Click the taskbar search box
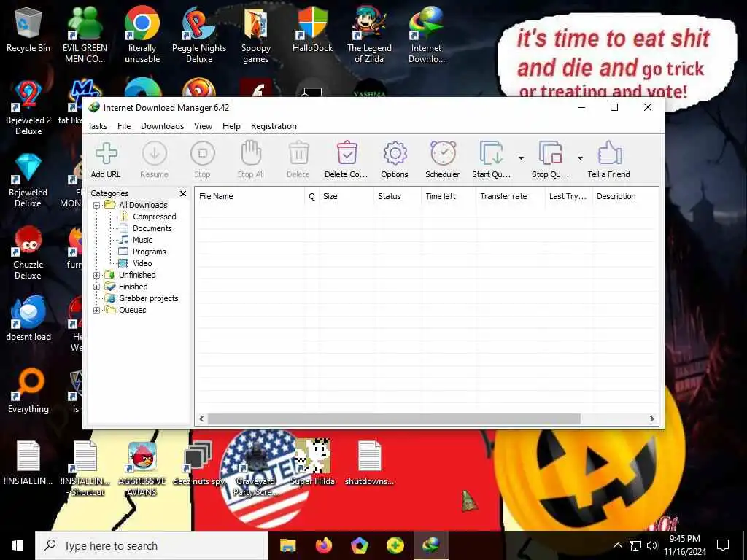The height and width of the screenshot is (560, 747). coord(152,545)
